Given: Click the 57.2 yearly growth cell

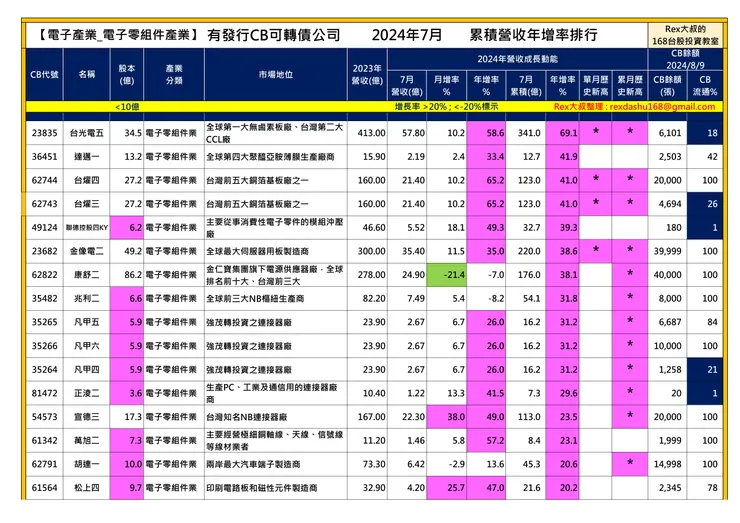Looking at the screenshot, I should coord(486,440).
